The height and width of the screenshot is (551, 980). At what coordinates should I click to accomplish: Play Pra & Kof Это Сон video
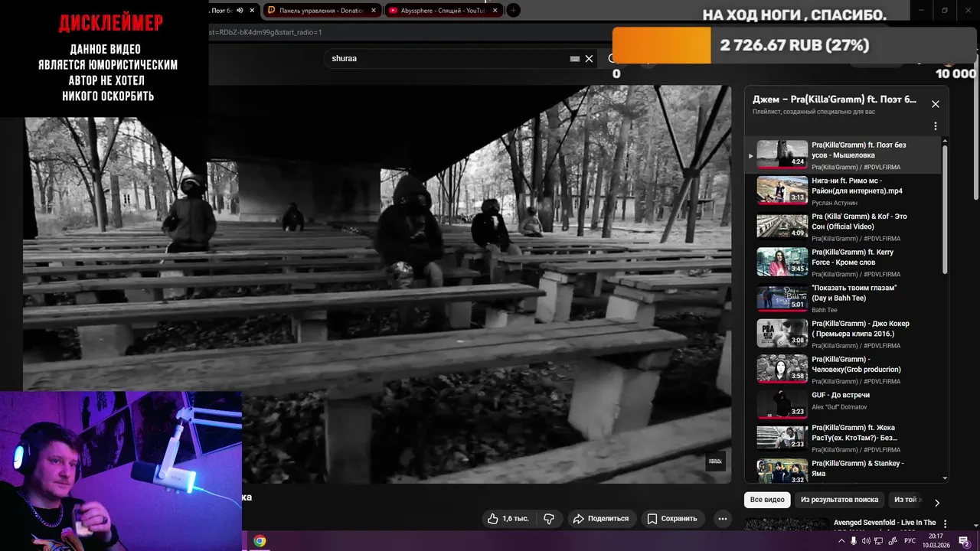pyautogui.click(x=842, y=227)
